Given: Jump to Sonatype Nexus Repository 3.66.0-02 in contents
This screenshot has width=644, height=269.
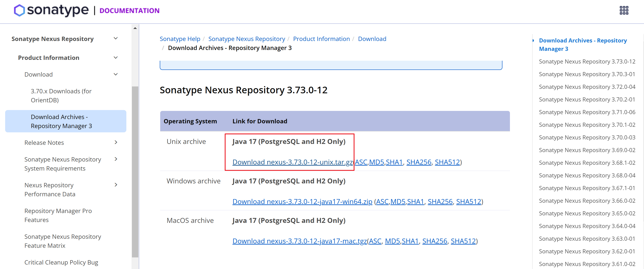Looking at the screenshot, I should pos(587,201).
